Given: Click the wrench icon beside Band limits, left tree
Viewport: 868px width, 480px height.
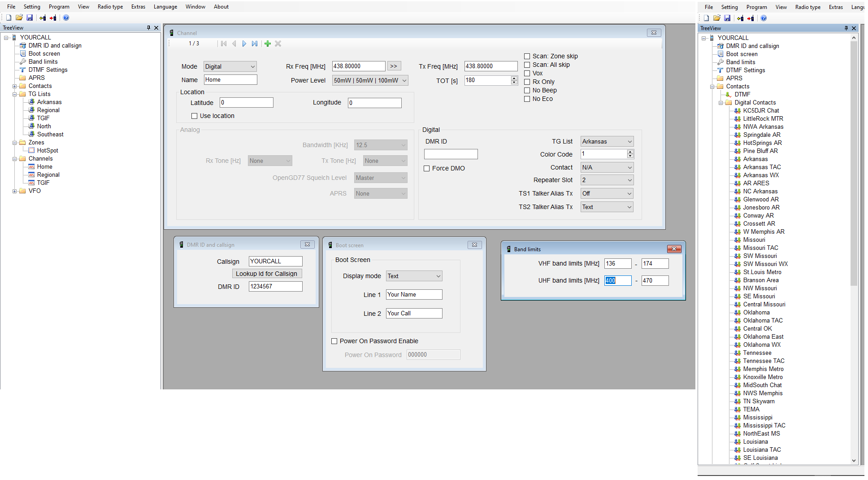Looking at the screenshot, I should click(23, 61).
